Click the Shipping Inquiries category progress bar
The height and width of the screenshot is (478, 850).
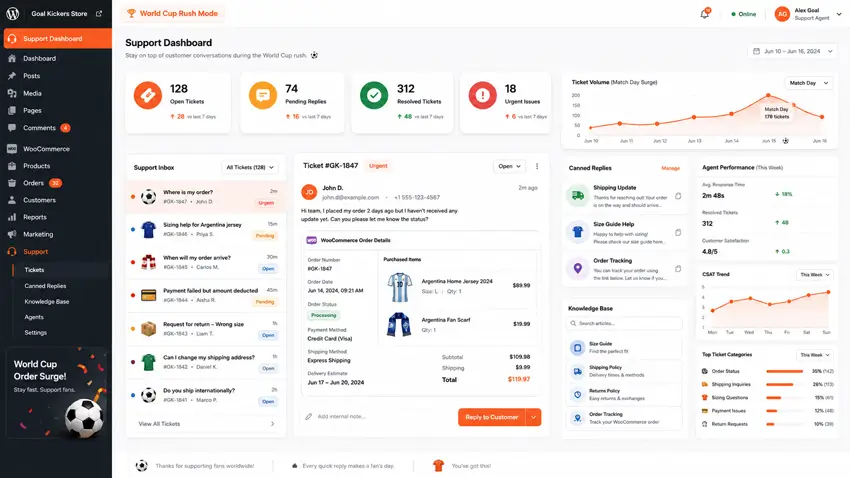tap(785, 384)
